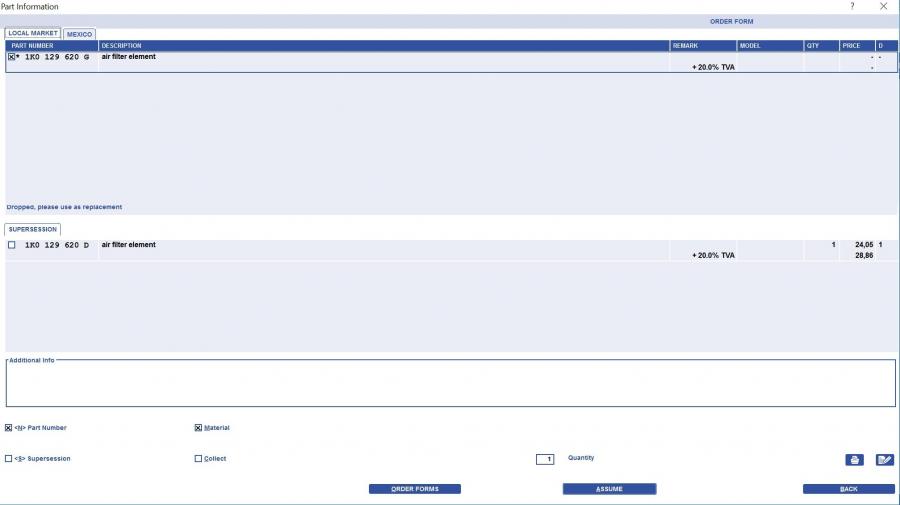Switch to the Mexico tab
Viewport: 900px width, 505px height.
point(80,34)
